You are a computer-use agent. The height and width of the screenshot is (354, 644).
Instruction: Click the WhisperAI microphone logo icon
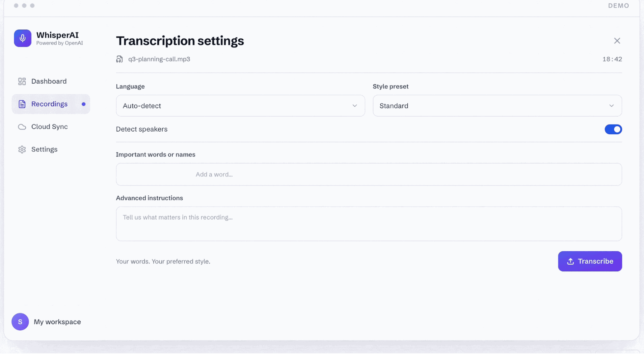point(23,38)
